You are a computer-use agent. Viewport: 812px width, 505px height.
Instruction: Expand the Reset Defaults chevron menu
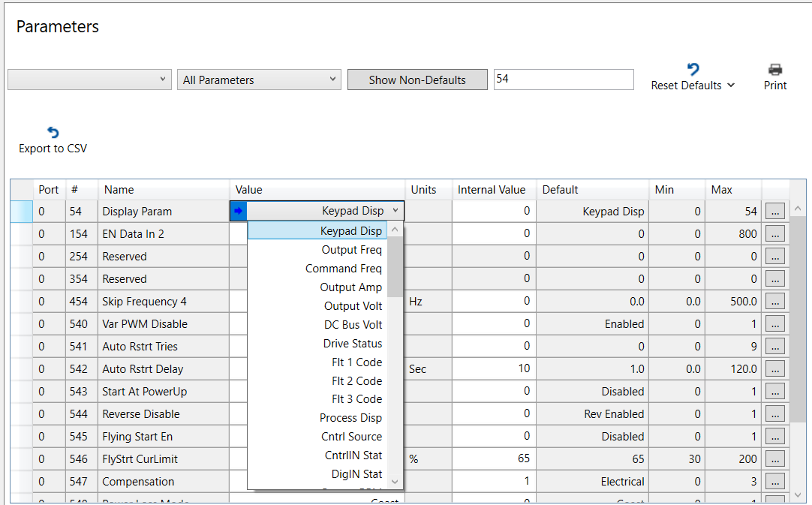(731, 86)
